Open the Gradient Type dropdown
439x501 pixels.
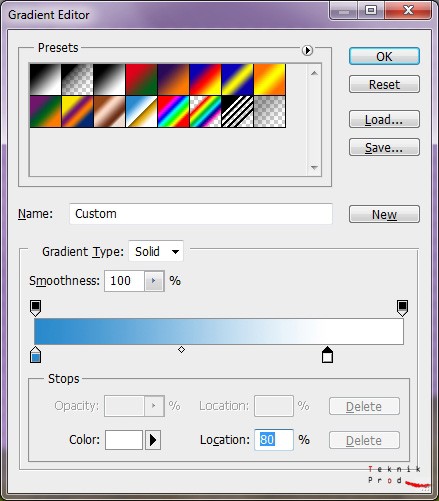[x=156, y=251]
